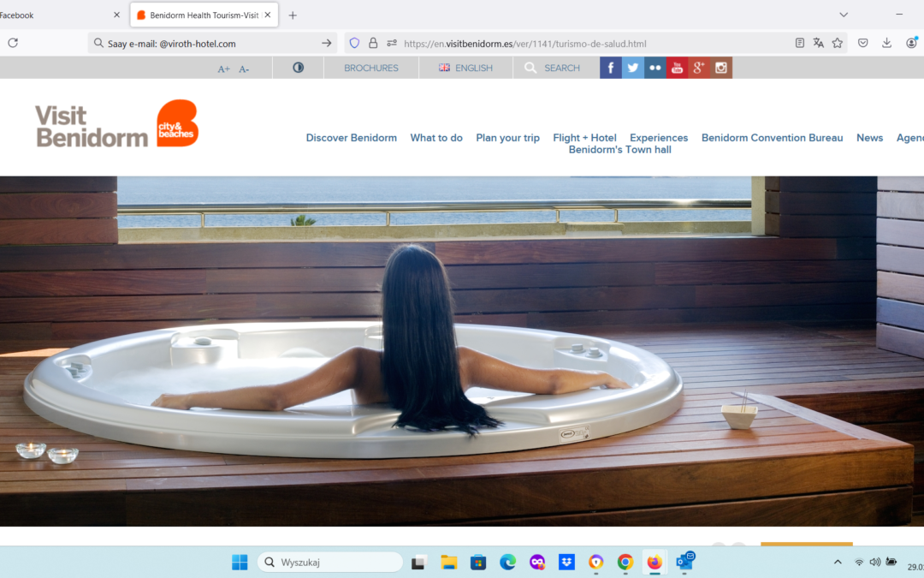Go to Benidorm Convention Bureau

pos(772,138)
